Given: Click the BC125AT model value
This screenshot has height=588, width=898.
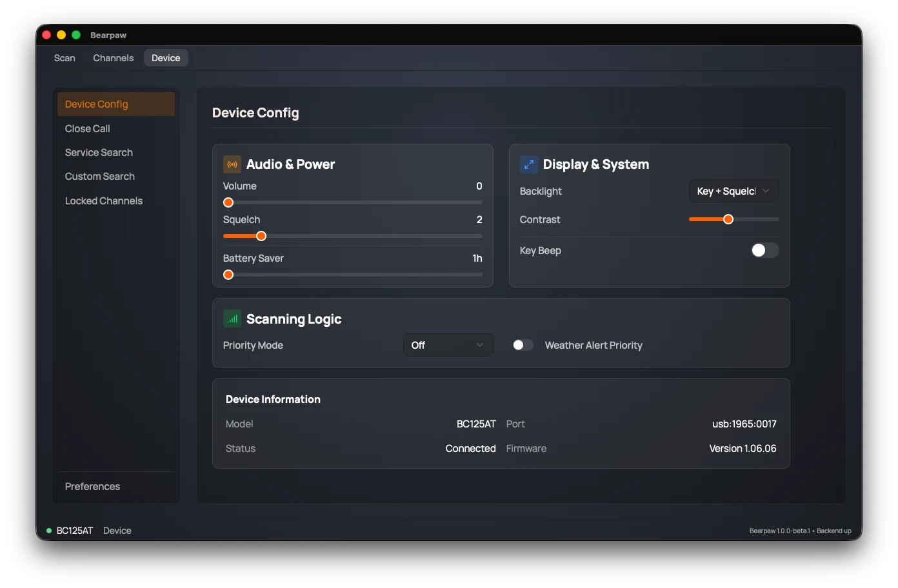Looking at the screenshot, I should click(x=476, y=424).
